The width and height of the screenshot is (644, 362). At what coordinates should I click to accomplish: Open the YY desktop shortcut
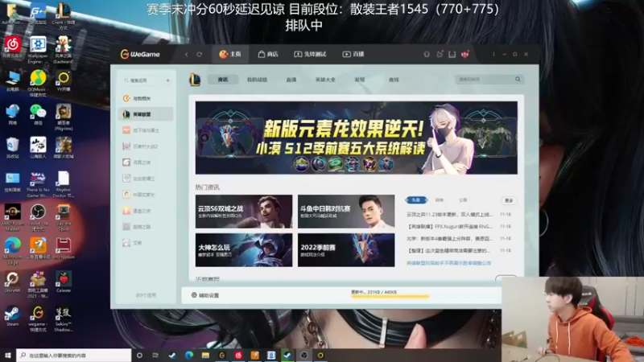[64, 80]
